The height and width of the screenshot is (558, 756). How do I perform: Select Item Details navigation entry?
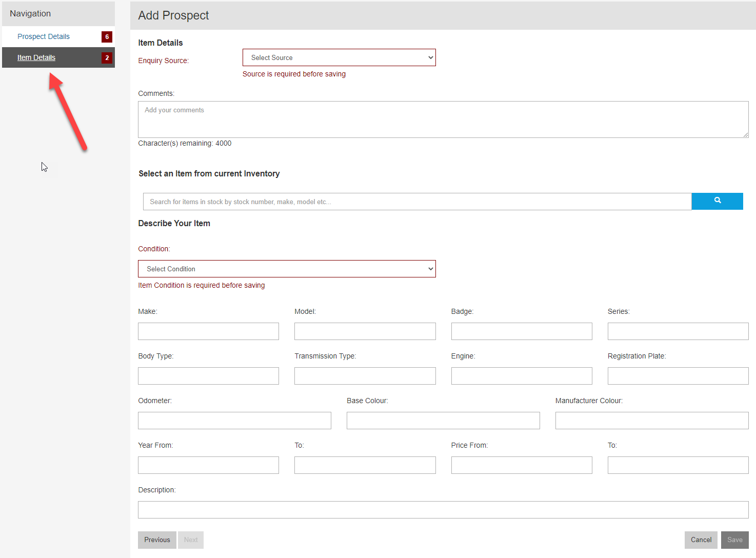(36, 58)
